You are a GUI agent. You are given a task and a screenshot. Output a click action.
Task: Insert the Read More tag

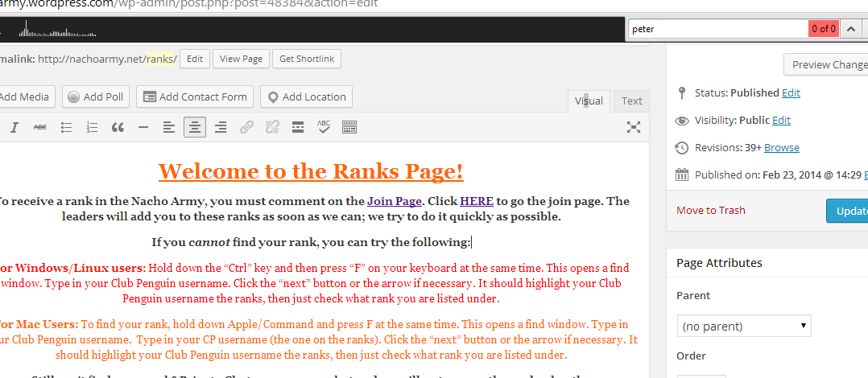pyautogui.click(x=297, y=127)
